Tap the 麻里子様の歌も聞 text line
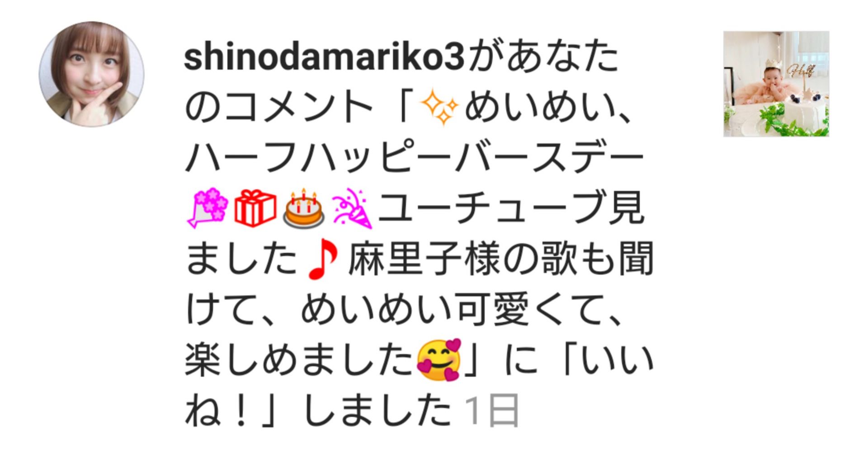 [501, 259]
